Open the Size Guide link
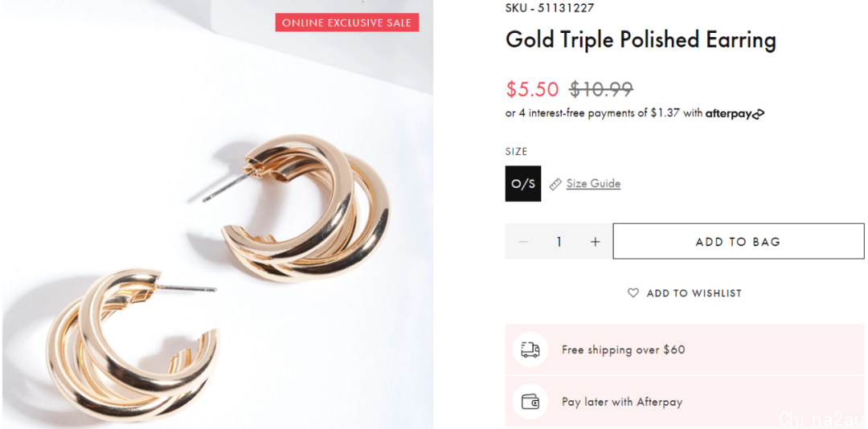The width and height of the screenshot is (868, 429). coord(593,184)
